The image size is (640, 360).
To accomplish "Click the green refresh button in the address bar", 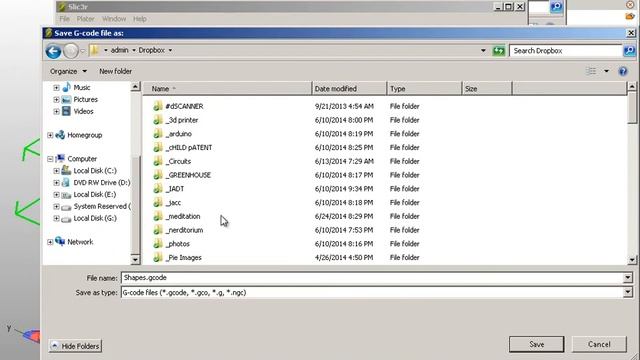I will (x=498, y=51).
